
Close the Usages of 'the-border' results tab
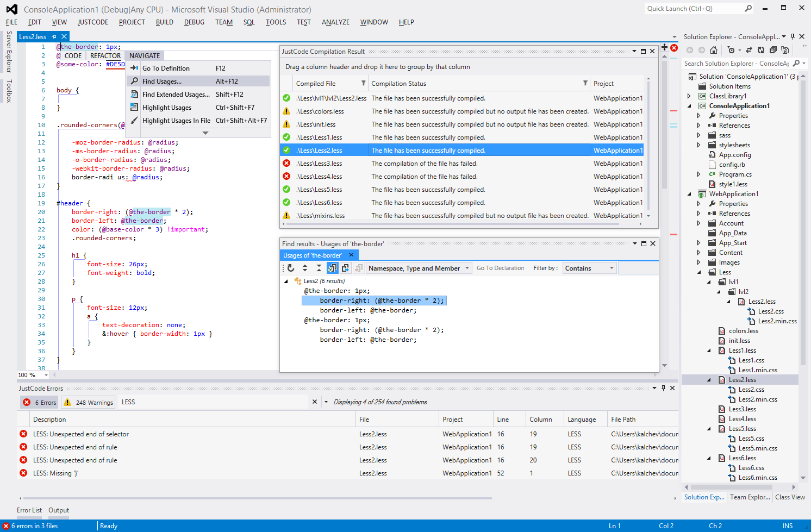[351, 255]
